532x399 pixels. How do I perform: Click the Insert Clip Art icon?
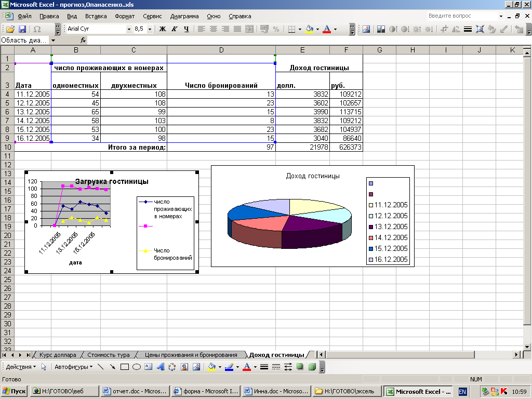pos(184,367)
